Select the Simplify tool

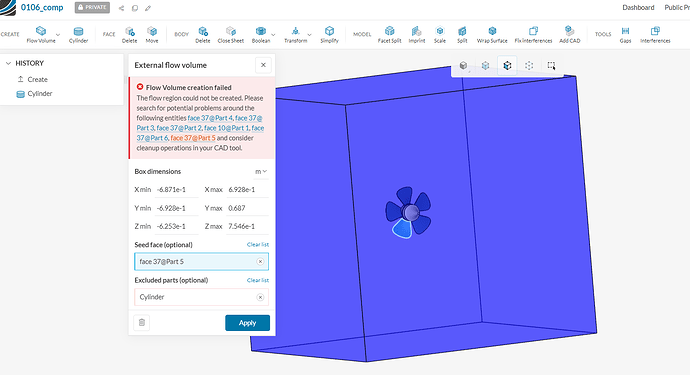(329, 34)
